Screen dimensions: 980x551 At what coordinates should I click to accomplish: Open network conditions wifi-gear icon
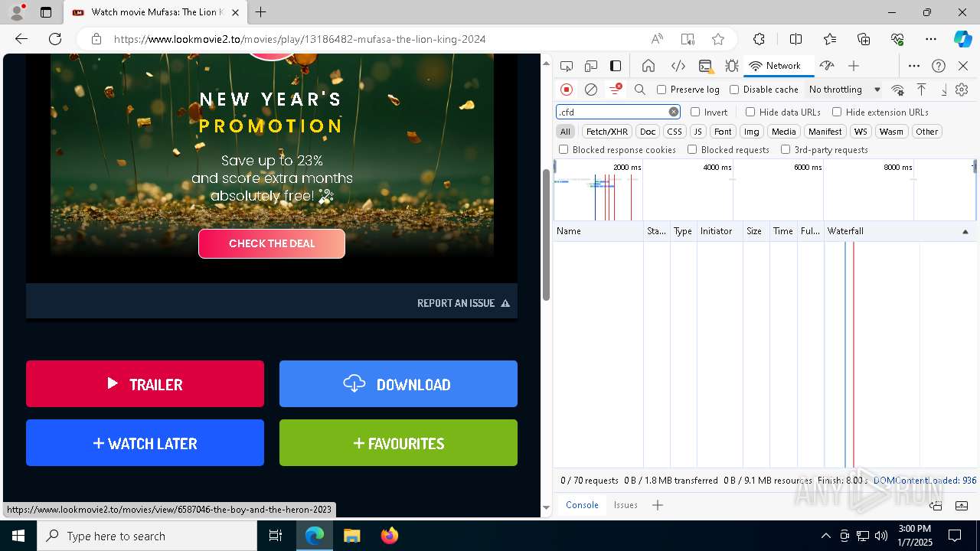898,90
